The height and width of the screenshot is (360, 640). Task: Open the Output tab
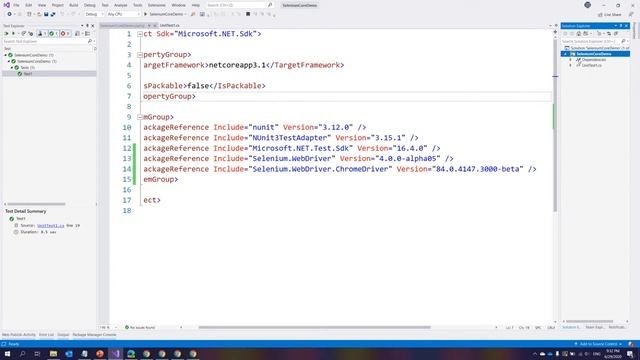click(x=63, y=335)
